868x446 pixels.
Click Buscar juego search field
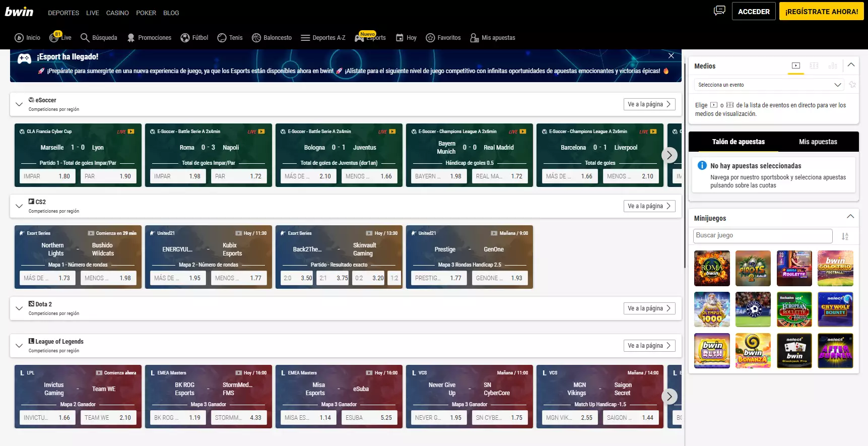pyautogui.click(x=763, y=235)
